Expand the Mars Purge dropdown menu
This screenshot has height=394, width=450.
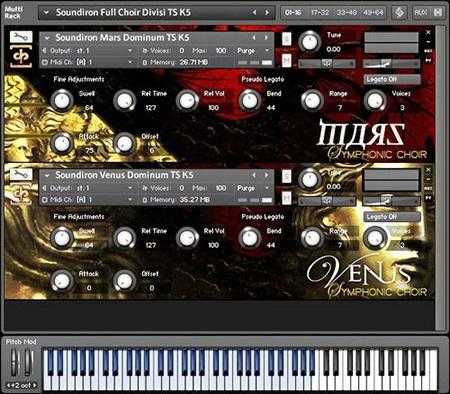(253, 51)
